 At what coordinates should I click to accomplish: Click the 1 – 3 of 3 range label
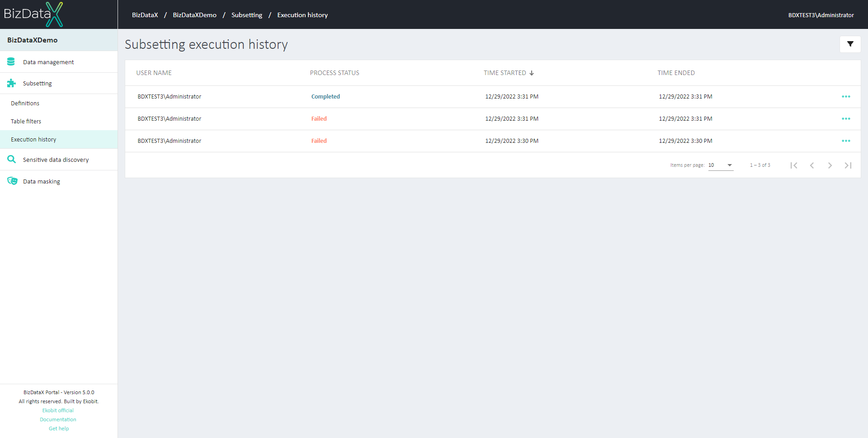(x=760, y=165)
